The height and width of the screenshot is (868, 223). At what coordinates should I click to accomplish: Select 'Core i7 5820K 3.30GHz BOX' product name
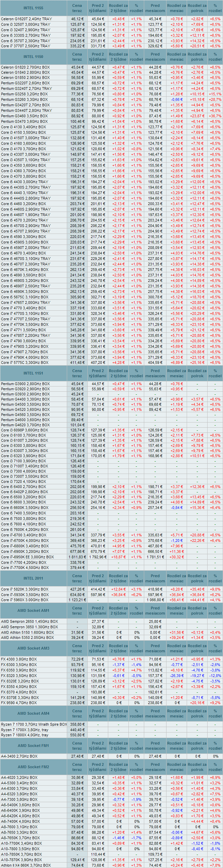tap(25, 589)
